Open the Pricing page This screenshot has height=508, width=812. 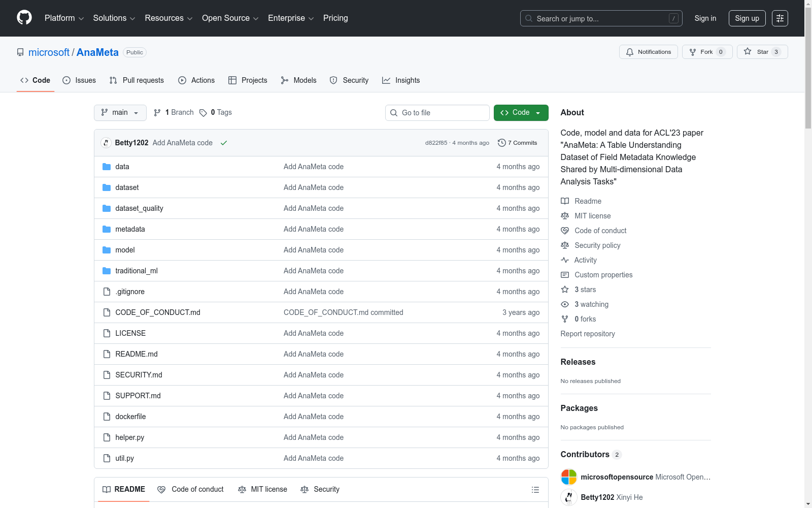(335, 18)
